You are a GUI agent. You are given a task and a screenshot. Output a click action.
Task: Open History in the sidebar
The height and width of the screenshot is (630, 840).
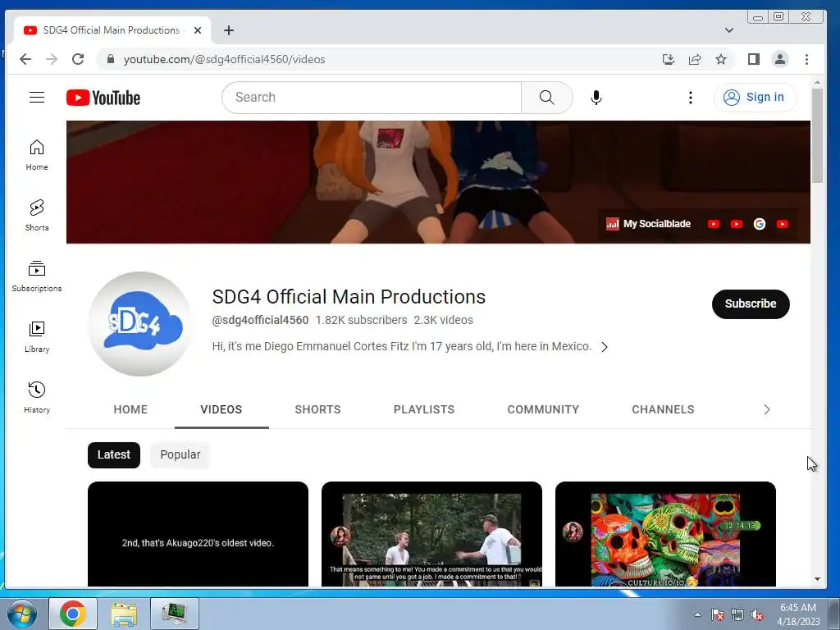(x=36, y=398)
